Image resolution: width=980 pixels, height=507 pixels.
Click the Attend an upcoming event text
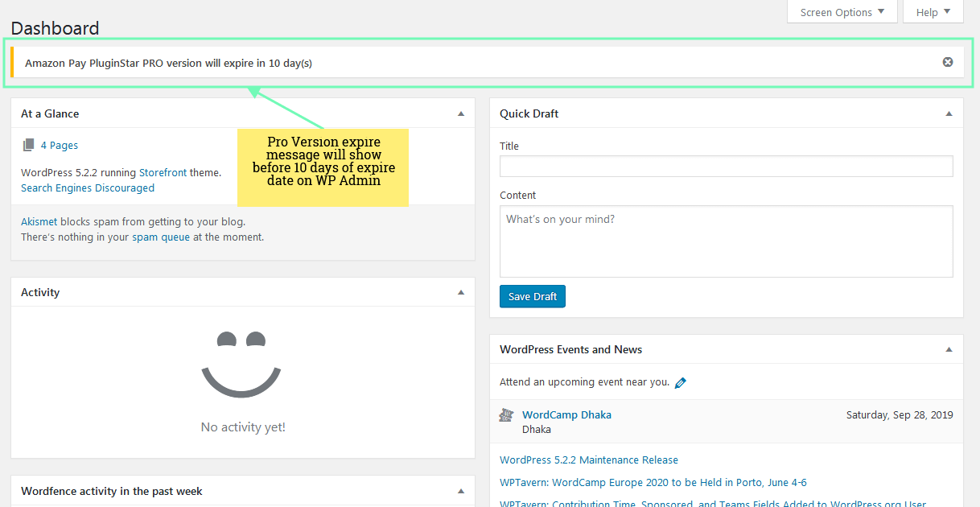(x=584, y=382)
